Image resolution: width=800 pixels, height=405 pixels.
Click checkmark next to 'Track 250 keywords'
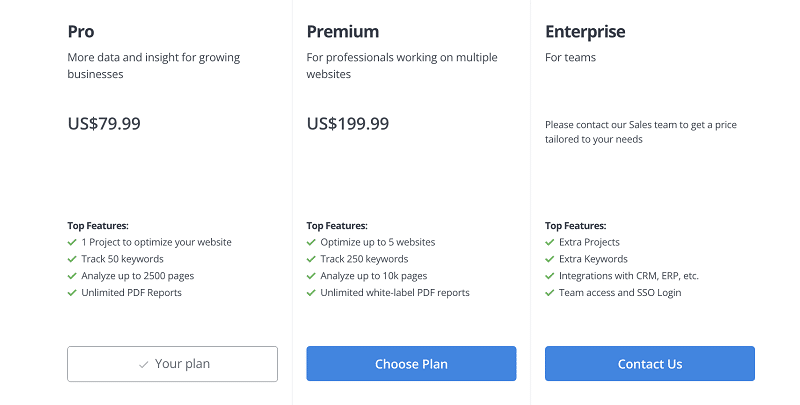[x=311, y=259]
